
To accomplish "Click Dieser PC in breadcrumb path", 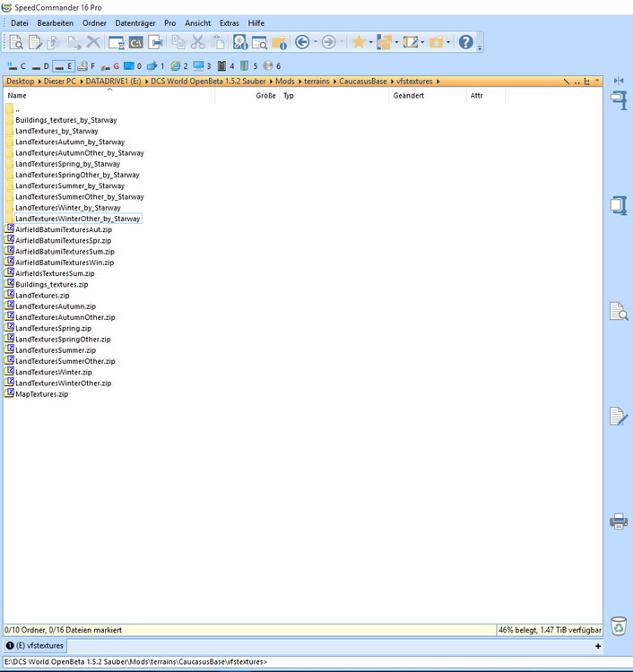I will pos(59,82).
